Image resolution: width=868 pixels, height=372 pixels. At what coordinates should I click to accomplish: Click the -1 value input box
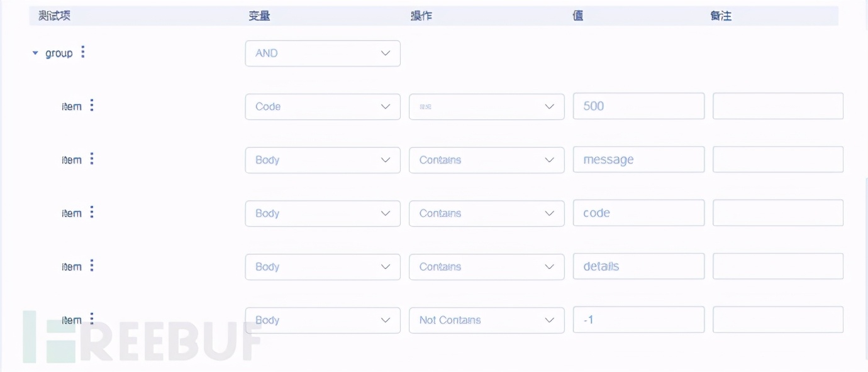(638, 319)
